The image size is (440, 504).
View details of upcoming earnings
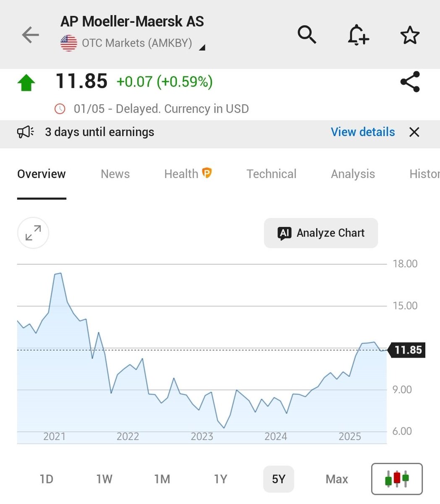pyautogui.click(x=363, y=132)
